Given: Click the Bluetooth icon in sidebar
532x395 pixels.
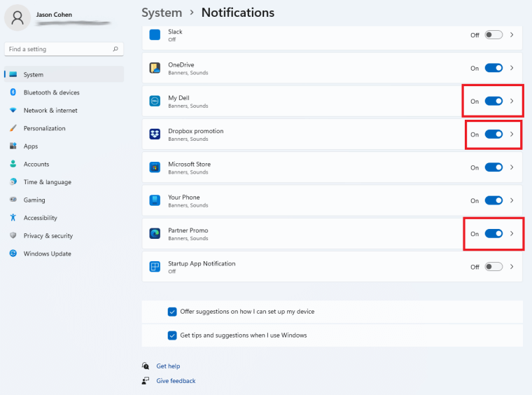Looking at the screenshot, I should click(13, 92).
